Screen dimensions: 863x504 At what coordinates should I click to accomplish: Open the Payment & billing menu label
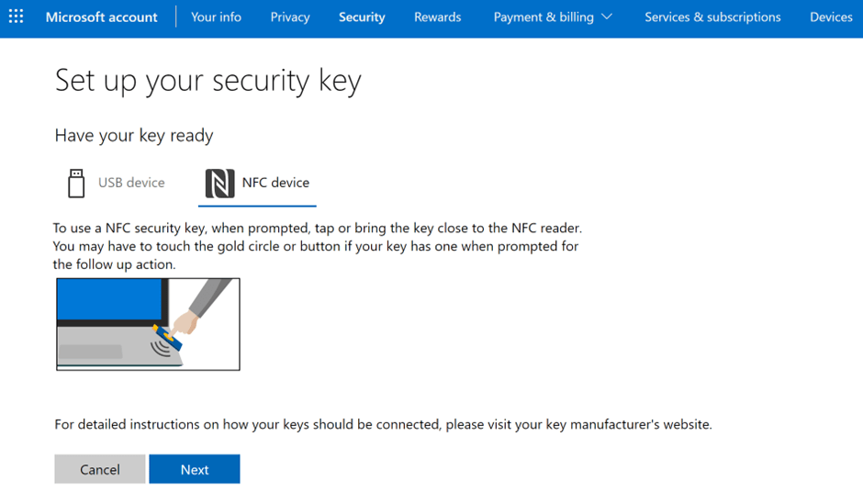tap(544, 17)
